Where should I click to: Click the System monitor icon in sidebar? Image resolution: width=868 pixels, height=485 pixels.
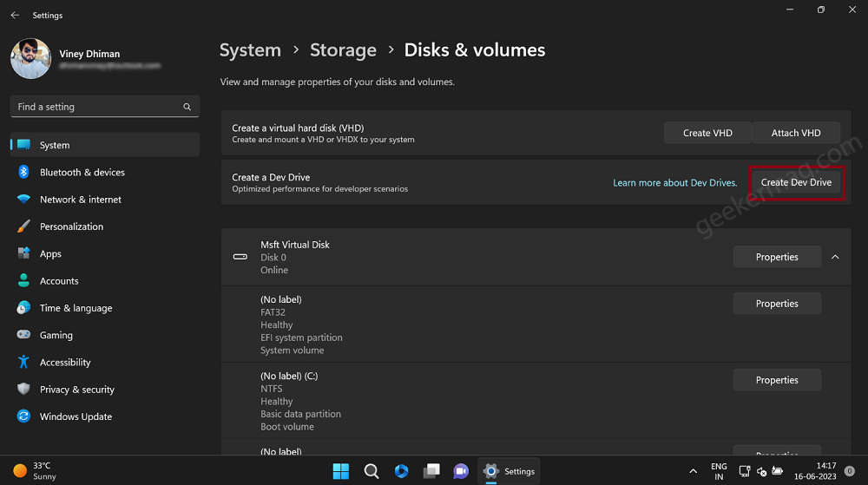pos(23,144)
